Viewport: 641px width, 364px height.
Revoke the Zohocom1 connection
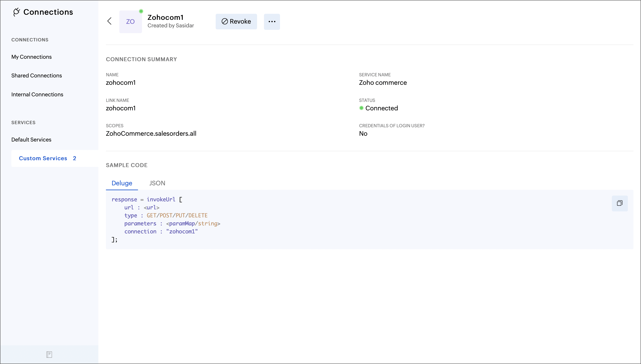[236, 22]
